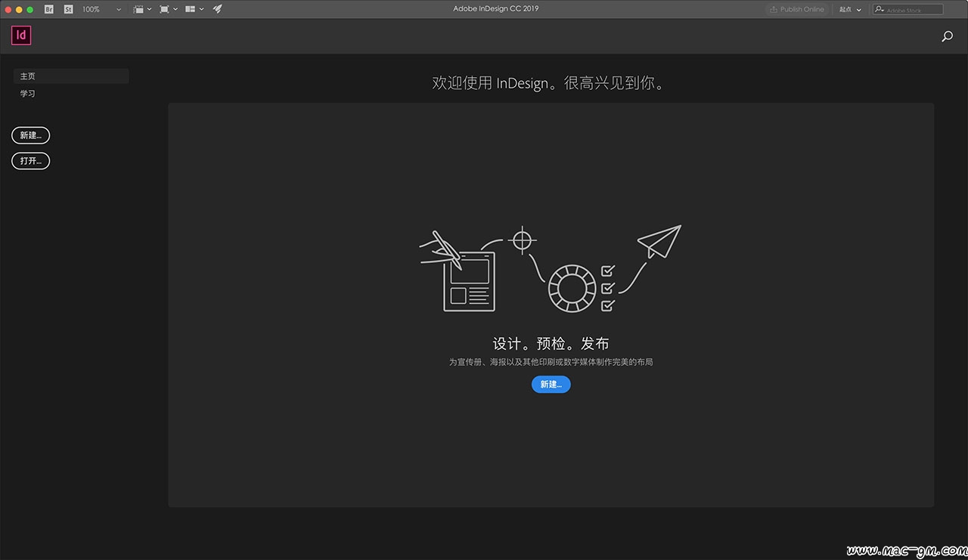This screenshot has width=968, height=560.
Task: Click the yellow minimize window button
Action: point(20,9)
